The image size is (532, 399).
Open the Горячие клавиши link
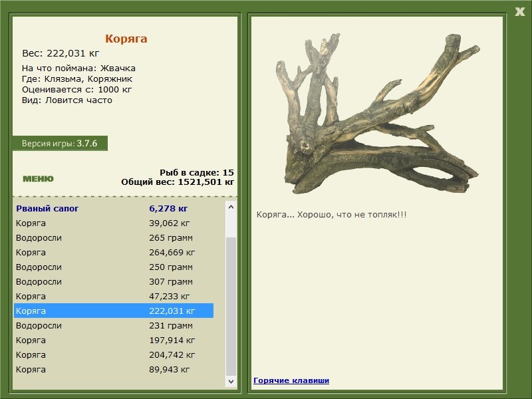pyautogui.click(x=291, y=380)
